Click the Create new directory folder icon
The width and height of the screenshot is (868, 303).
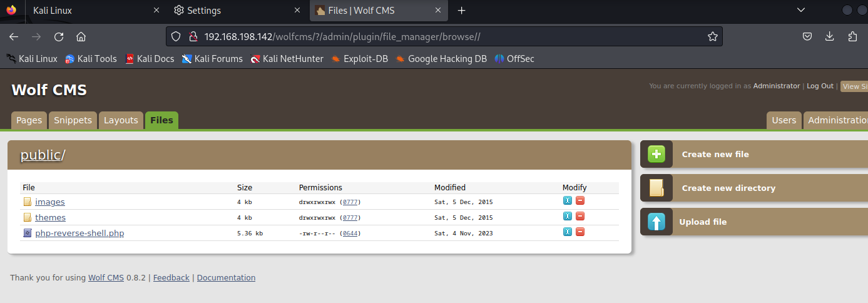point(656,188)
